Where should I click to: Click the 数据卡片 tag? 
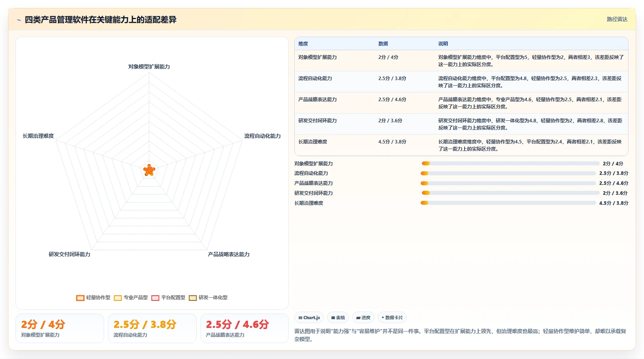pos(392,318)
